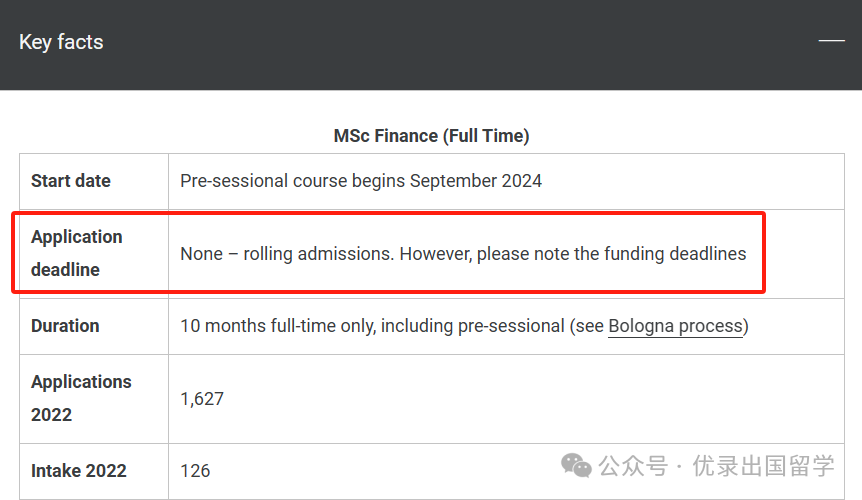Image resolution: width=862 pixels, height=500 pixels.
Task: Click the Pre-sessional course begins September 2024 text
Action: click(x=361, y=181)
